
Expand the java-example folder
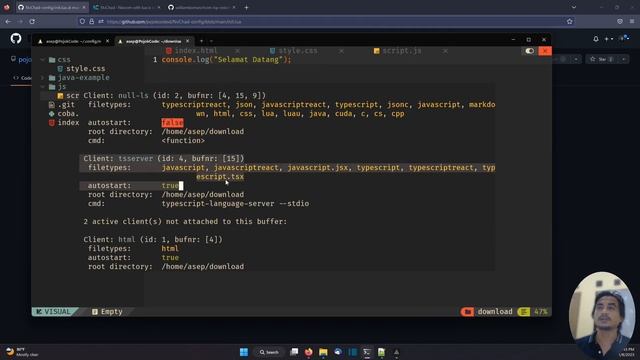(x=42, y=78)
